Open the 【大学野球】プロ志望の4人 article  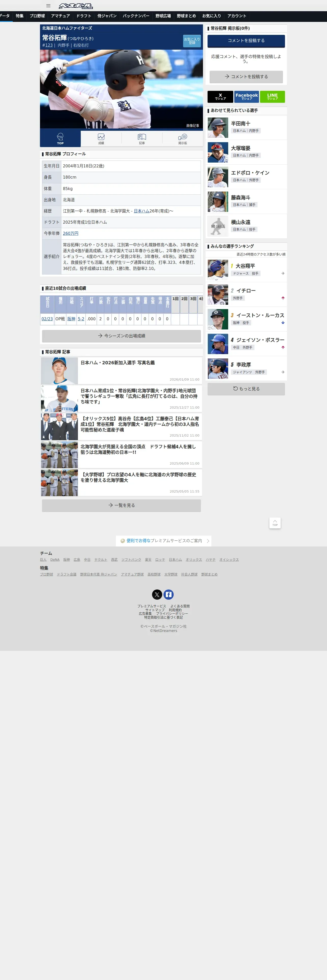121,483
